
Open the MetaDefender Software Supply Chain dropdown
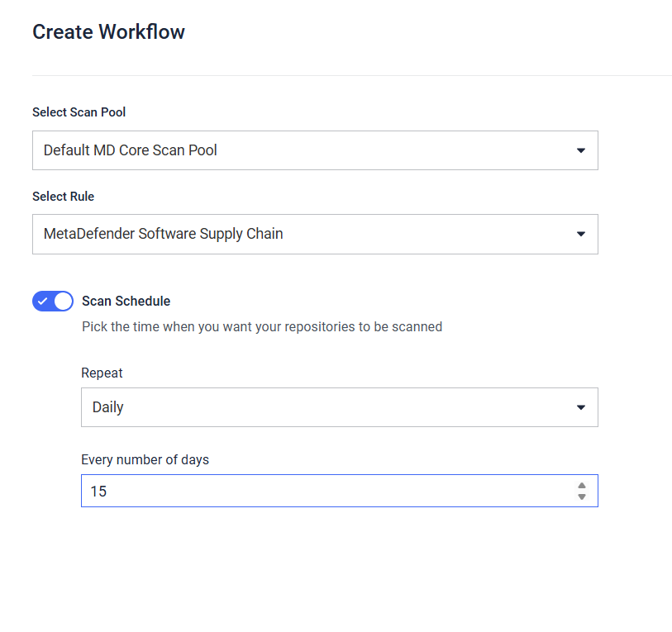[315, 234]
